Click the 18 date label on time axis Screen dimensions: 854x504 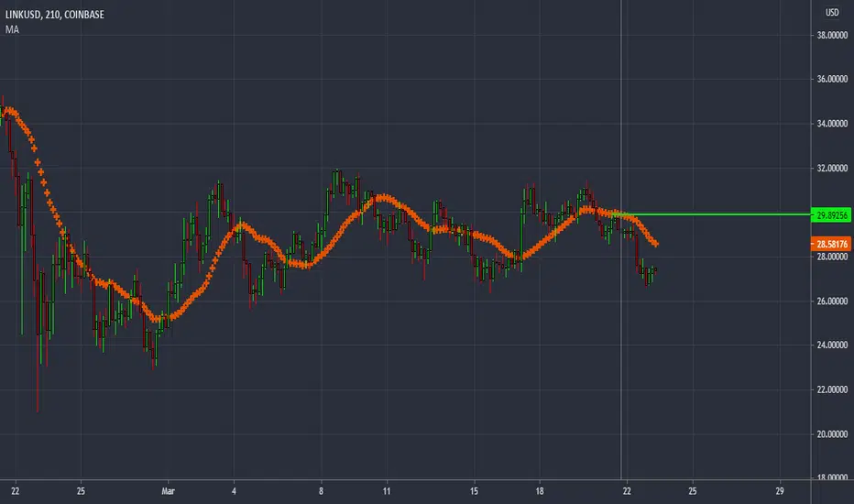coord(540,491)
